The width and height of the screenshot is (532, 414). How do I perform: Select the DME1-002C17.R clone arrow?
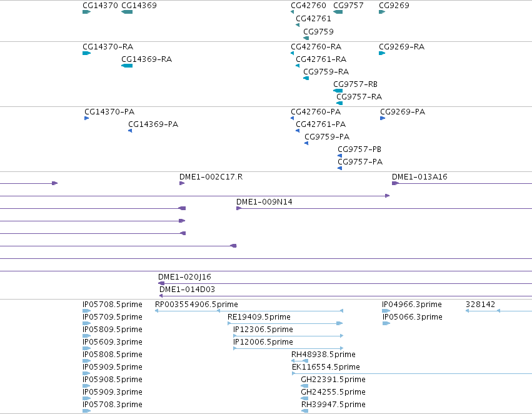182,183
